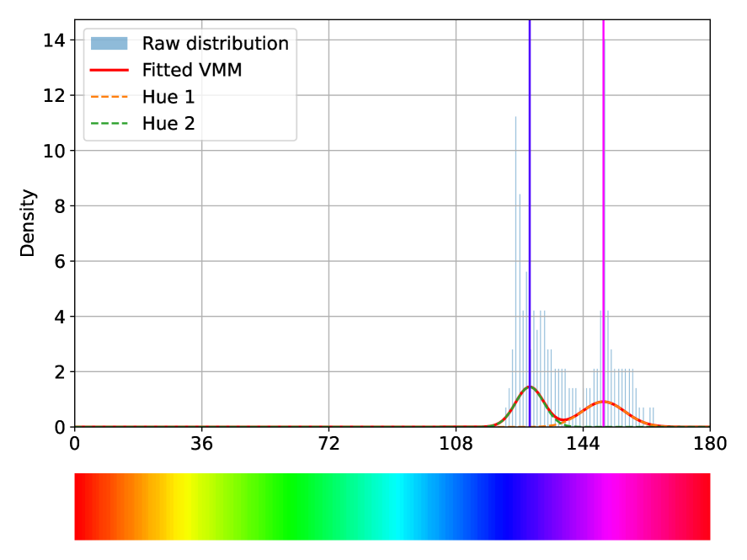This screenshot has height=560, width=747.
Task: Pick the yellow region of the hue bar
Action: point(181,506)
